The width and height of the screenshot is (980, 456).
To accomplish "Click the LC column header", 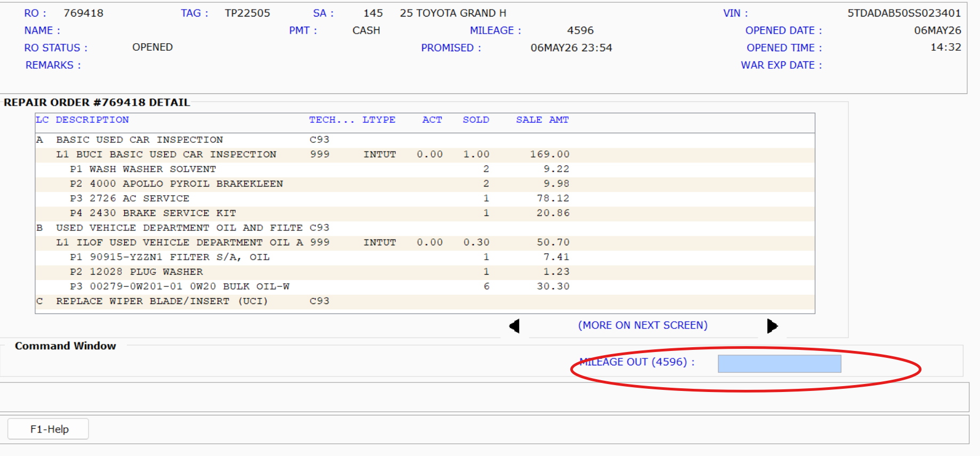I will [x=42, y=120].
